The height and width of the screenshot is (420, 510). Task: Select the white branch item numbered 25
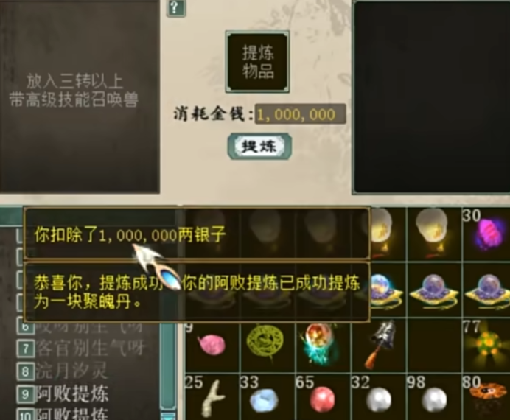tap(212, 397)
